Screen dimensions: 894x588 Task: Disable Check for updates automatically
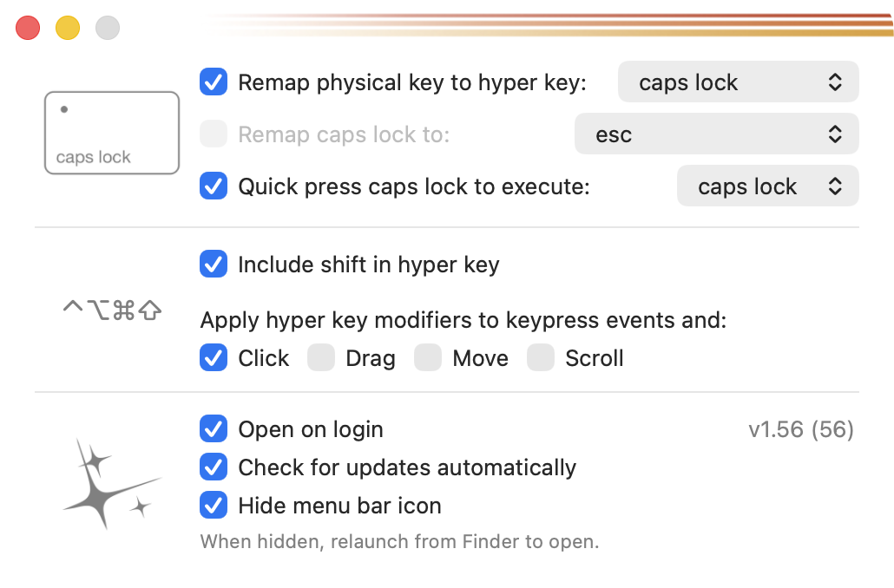(x=214, y=467)
